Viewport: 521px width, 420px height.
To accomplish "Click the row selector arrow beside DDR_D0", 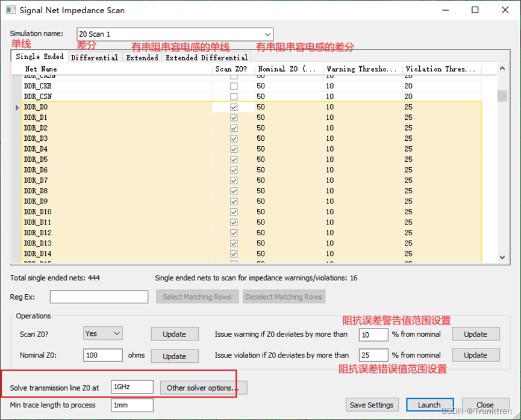I will (17, 107).
